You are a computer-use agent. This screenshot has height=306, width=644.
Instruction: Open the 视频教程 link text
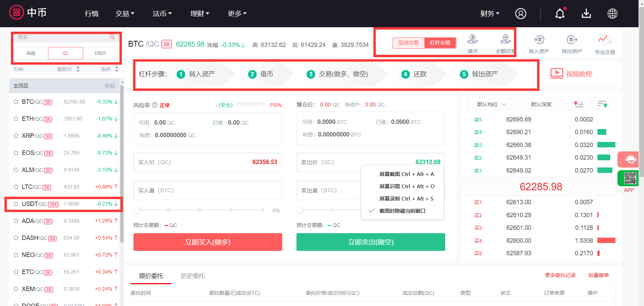coord(579,74)
